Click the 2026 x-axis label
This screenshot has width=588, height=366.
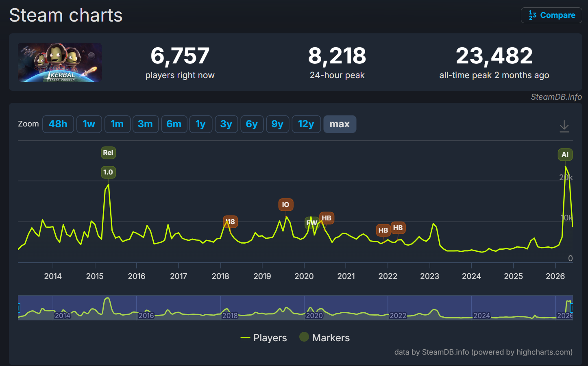pyautogui.click(x=555, y=276)
